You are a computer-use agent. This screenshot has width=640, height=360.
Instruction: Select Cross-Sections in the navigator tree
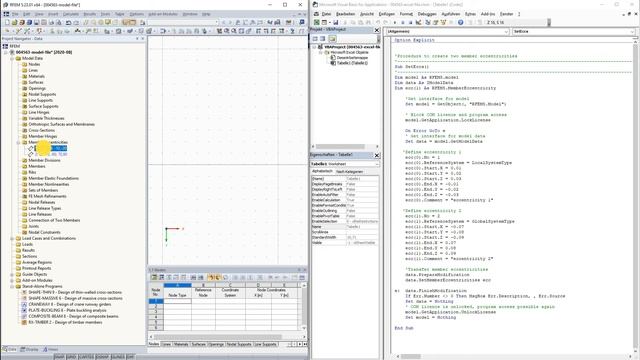[x=42, y=130]
